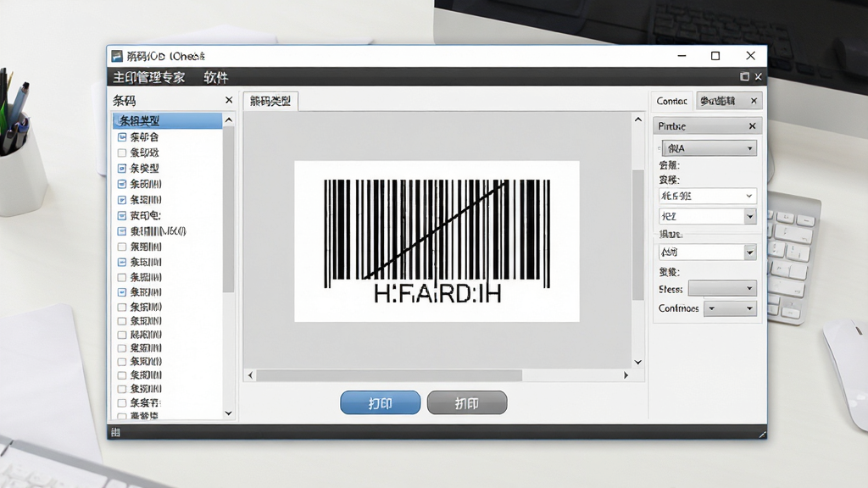Click the preview vertical scrollbar down arrow
The width and height of the screenshot is (868, 488).
point(637,363)
